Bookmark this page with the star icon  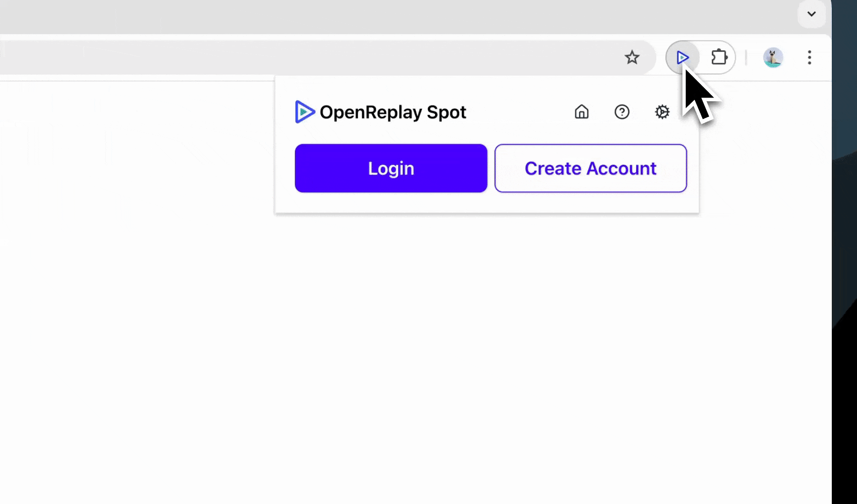632,57
